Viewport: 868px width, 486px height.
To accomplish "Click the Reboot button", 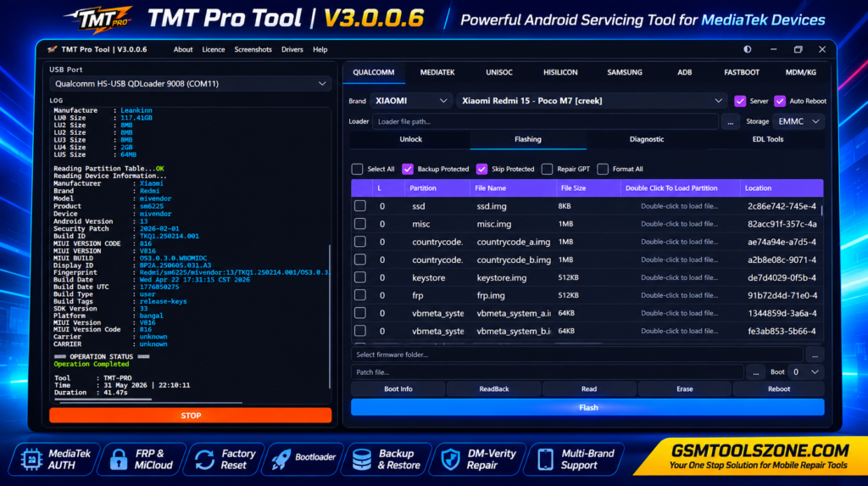I will click(x=779, y=389).
